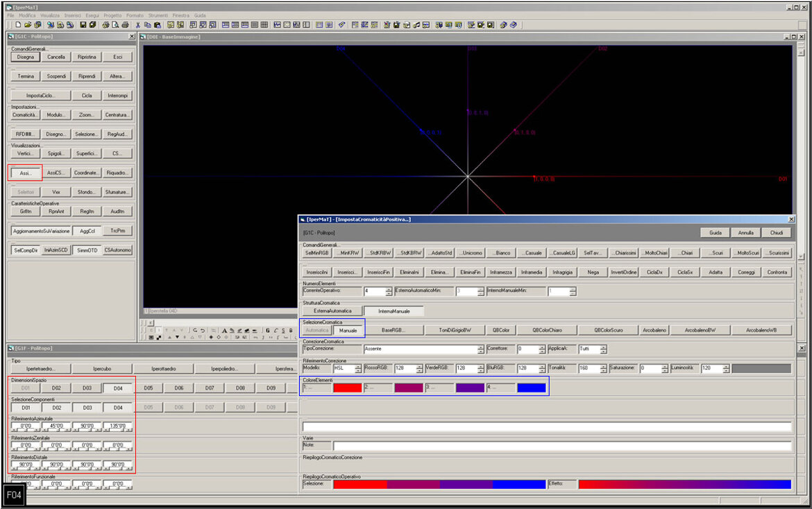Switch structure to InternaManuale
Screen dimensions: 812x509
[x=394, y=311]
